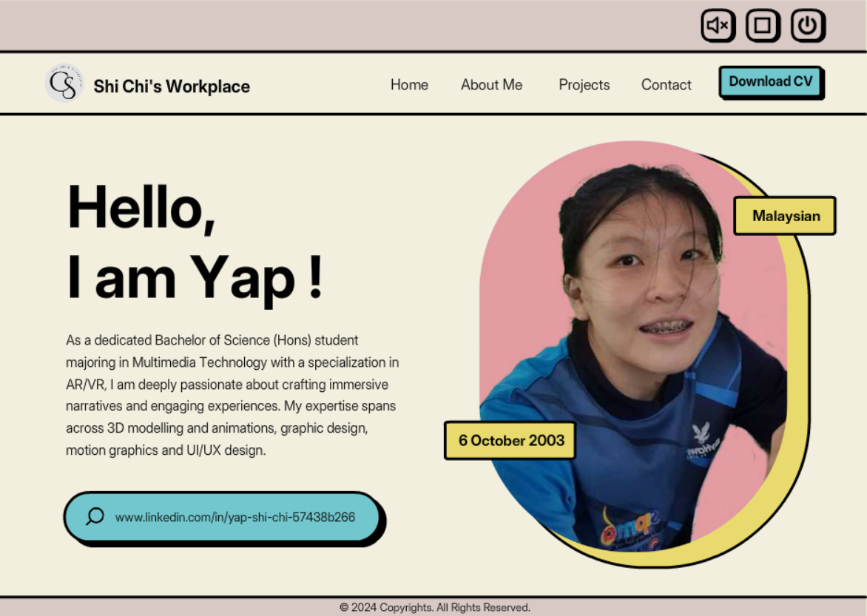Click the 2024 Copyrights footer text
This screenshot has width=867, height=616.
[434, 607]
